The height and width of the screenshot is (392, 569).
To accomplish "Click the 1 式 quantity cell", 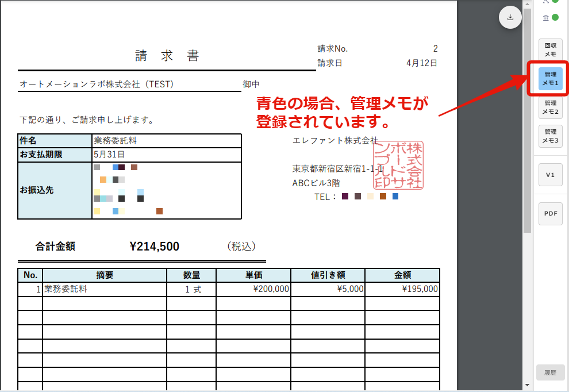I will (191, 289).
